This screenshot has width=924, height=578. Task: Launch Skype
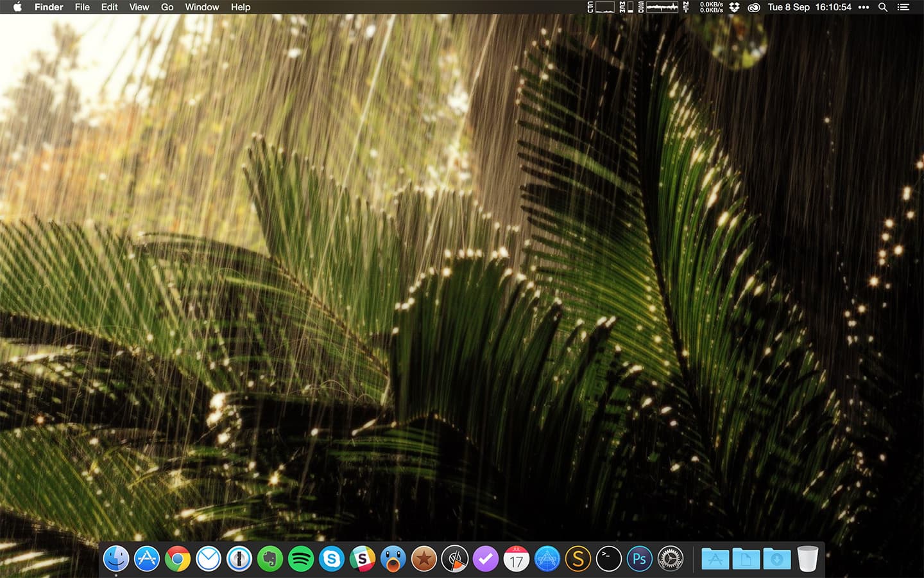[331, 559]
